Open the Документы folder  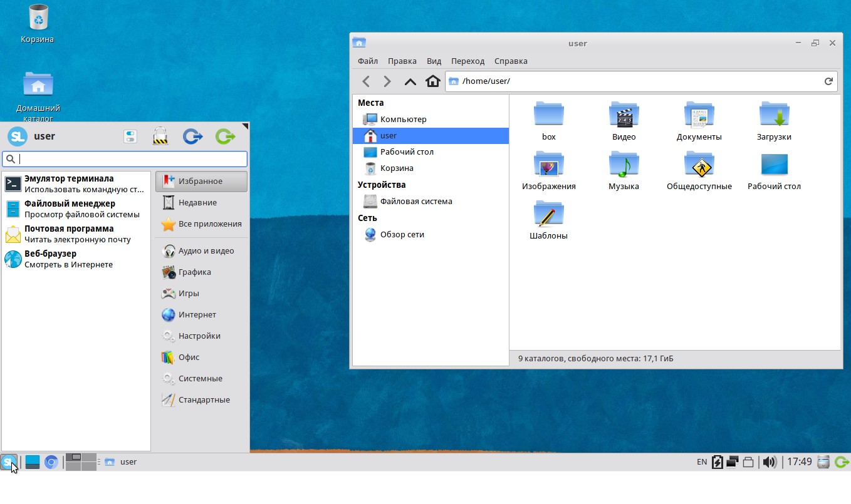(x=699, y=119)
